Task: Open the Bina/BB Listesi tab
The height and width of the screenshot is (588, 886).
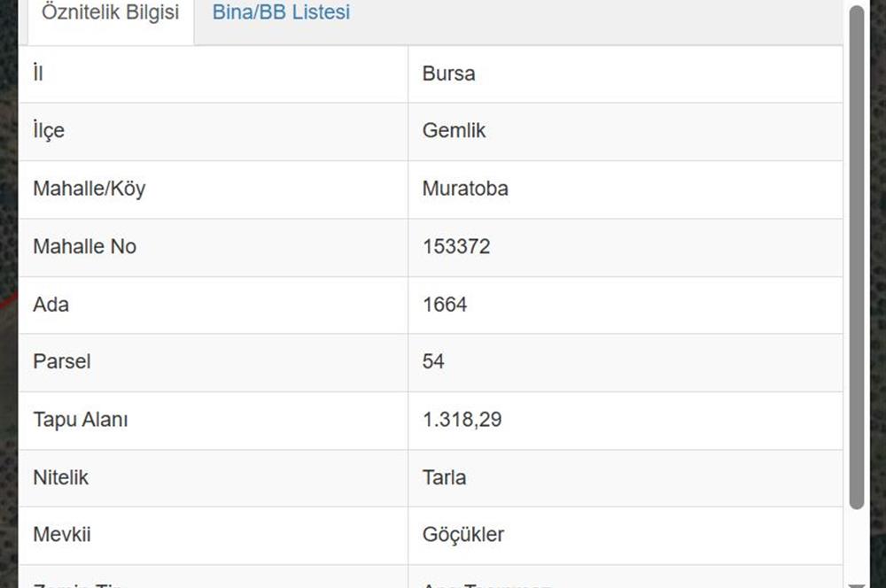Action: tap(281, 12)
